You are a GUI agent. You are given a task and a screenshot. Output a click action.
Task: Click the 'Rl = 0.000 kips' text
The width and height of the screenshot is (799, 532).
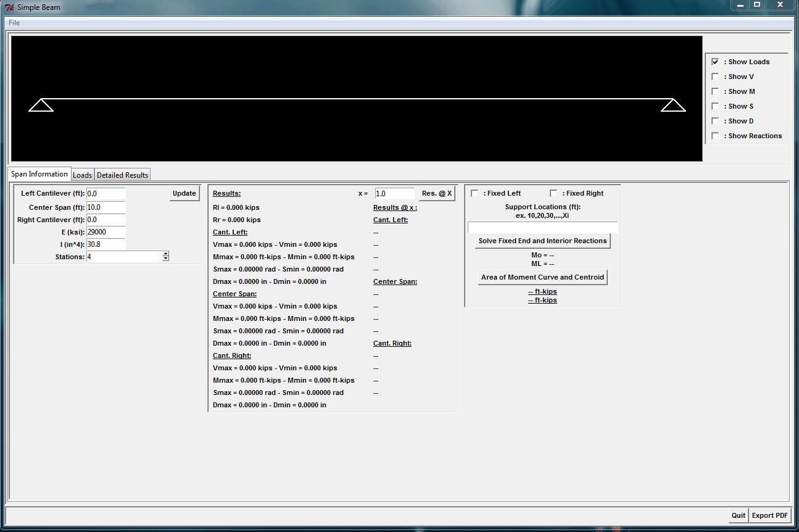[x=236, y=207]
